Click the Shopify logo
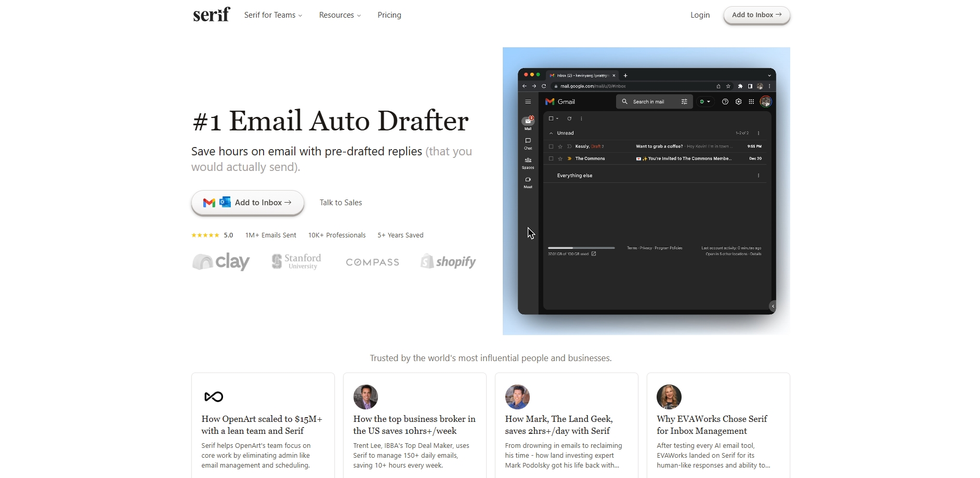Viewport: 980px width, 478px height. (448, 261)
